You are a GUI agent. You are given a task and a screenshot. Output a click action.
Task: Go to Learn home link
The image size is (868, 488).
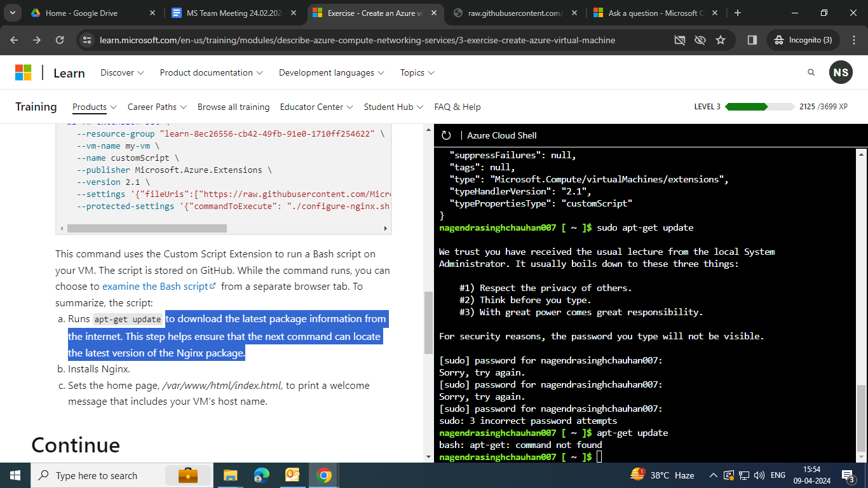(69, 73)
